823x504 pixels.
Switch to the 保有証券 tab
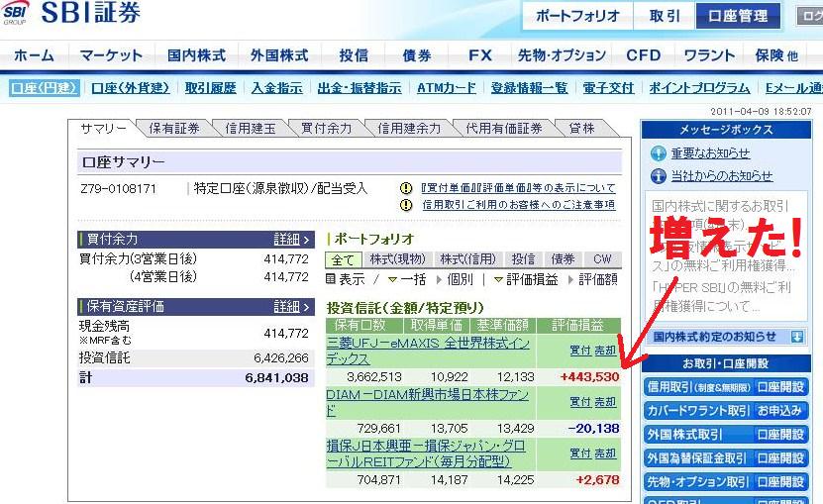(173, 129)
